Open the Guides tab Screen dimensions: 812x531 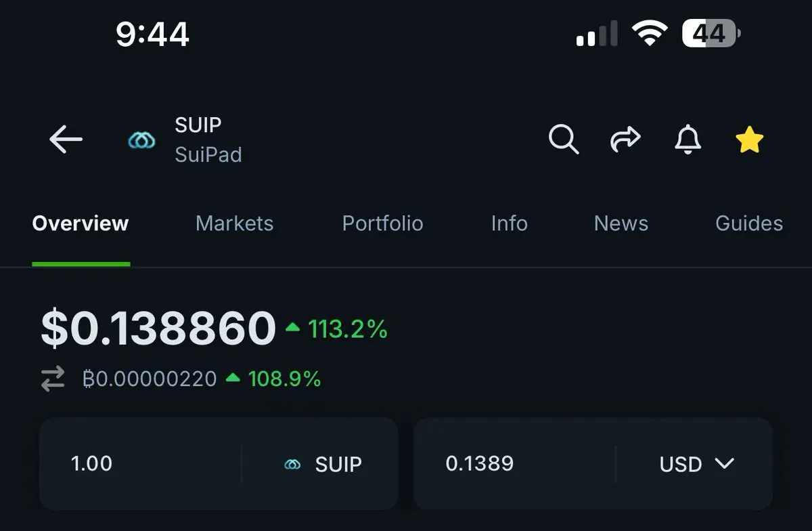pyautogui.click(x=749, y=224)
